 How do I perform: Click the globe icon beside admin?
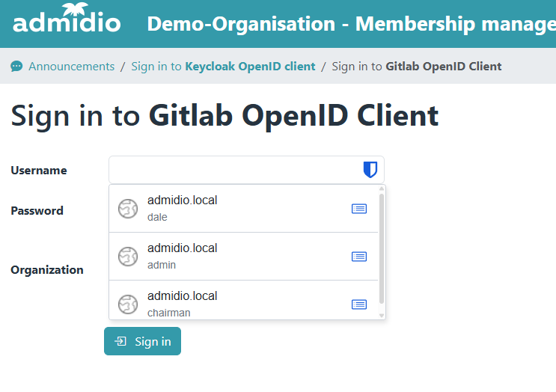click(128, 257)
